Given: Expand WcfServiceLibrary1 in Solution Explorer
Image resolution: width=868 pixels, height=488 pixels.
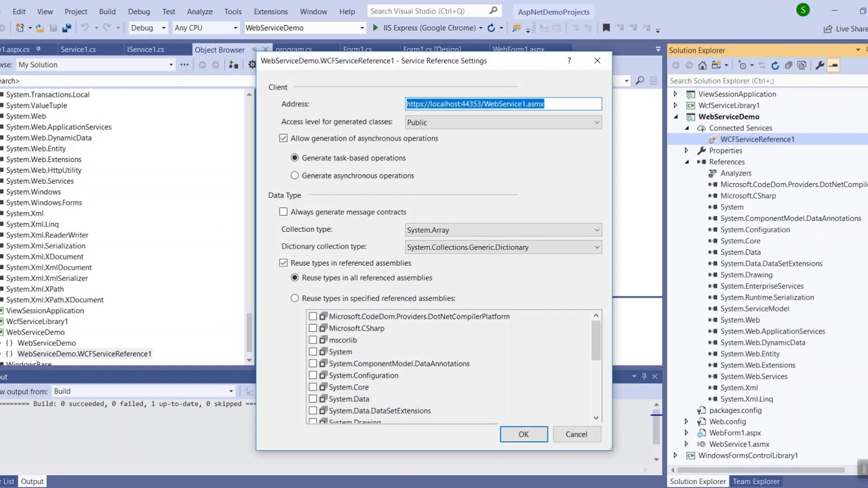Looking at the screenshot, I should pos(675,106).
